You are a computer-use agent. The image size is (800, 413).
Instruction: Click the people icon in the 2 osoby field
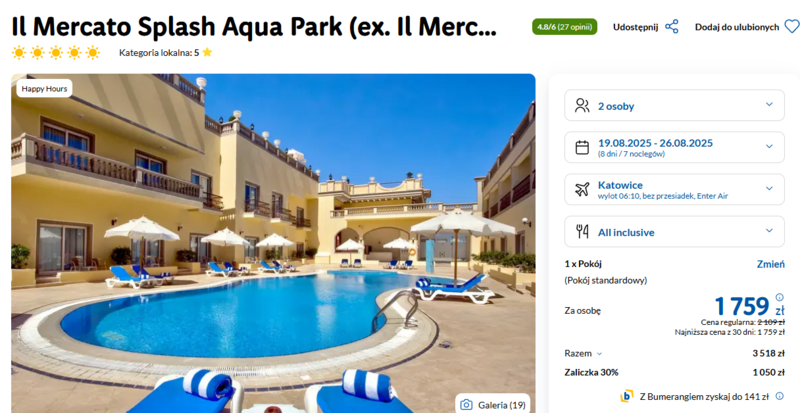[x=582, y=106]
